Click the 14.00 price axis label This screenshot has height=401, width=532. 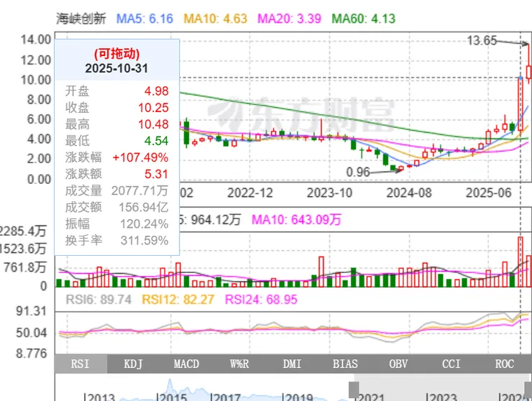pos(36,40)
